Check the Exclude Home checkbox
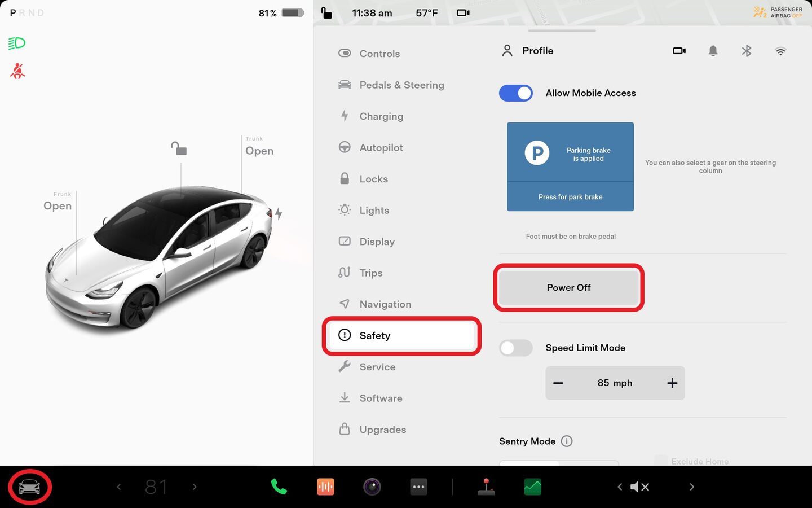This screenshot has width=812, height=508. [661, 461]
